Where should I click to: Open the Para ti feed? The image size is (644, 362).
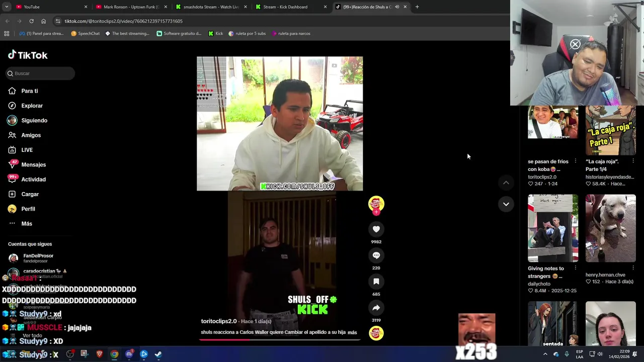point(23,91)
